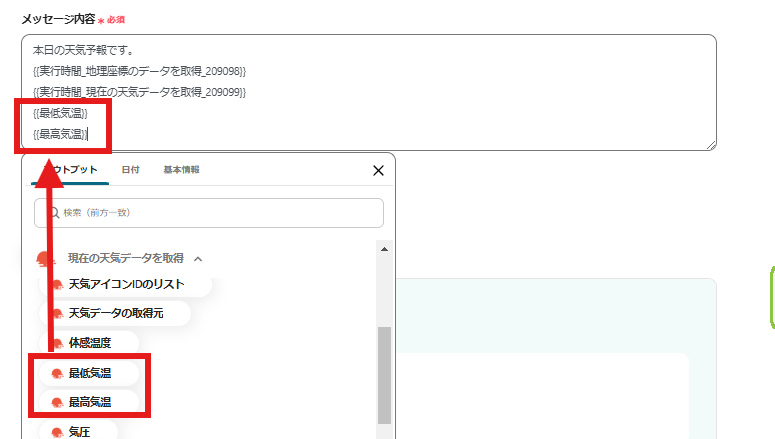Click the text 本日の天気予報です。
Image resolution: width=775 pixels, height=439 pixels.
pos(84,50)
